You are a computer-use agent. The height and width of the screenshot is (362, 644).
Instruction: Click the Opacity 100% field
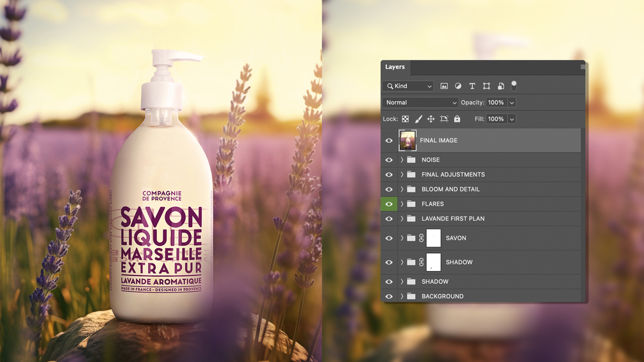point(497,103)
